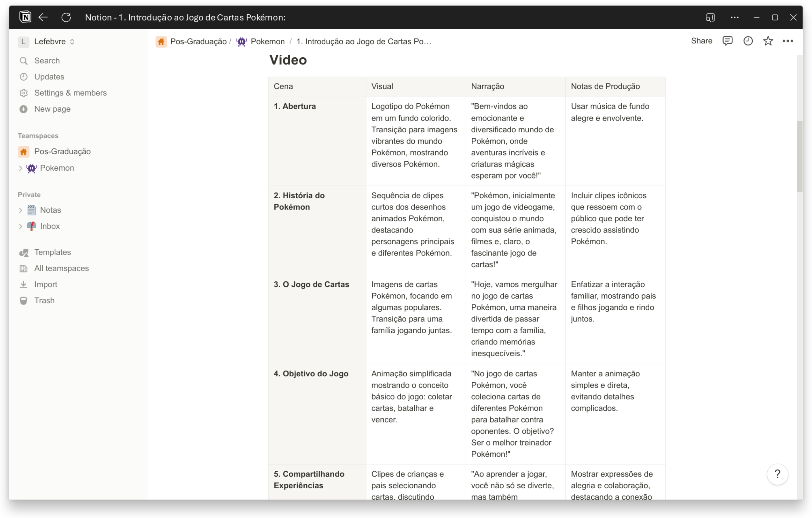This screenshot has width=812, height=518.
Task: Open page history clock icon
Action: [x=748, y=41]
